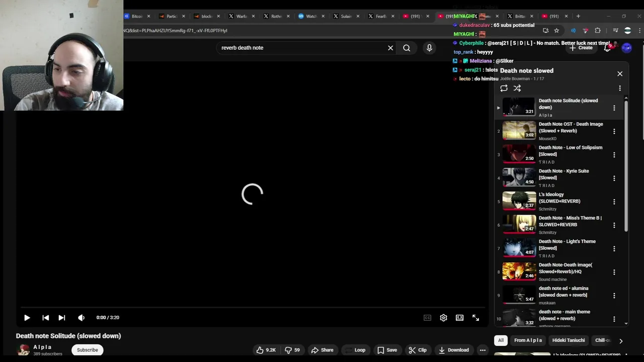The image size is (644, 362).
Task: Start voice search with microphone
Action: point(429,48)
